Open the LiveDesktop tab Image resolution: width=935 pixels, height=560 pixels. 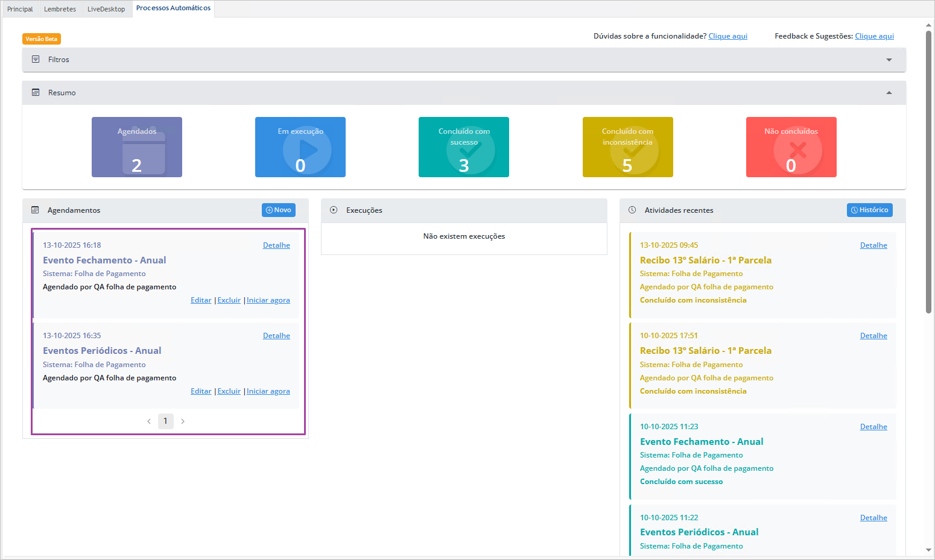click(x=106, y=9)
